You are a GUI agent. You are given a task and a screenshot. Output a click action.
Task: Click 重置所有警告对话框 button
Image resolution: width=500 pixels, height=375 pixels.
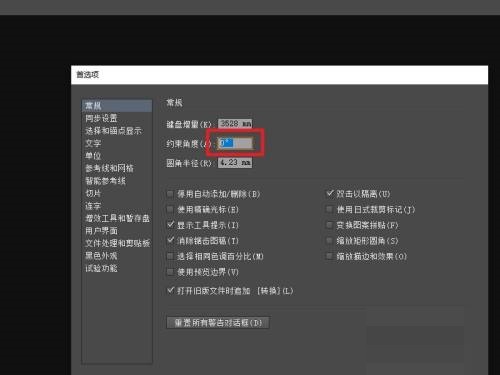click(218, 323)
